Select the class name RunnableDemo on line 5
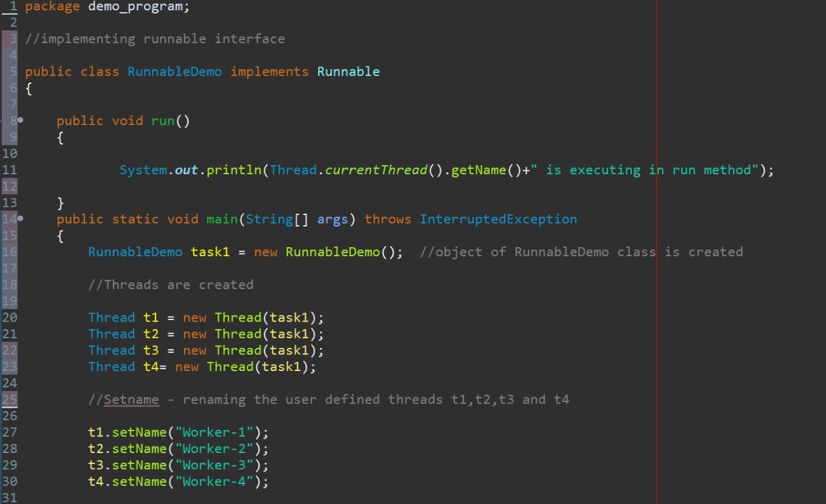This screenshot has width=826, height=504. pos(174,71)
